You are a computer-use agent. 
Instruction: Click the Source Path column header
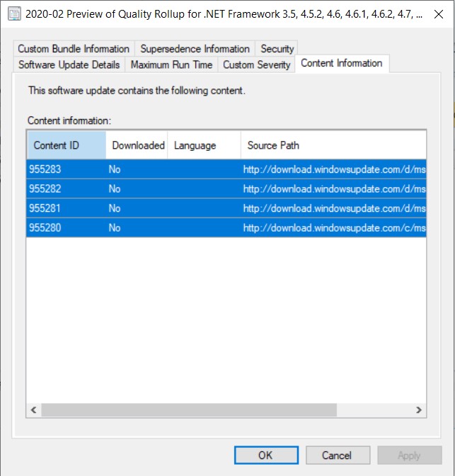333,145
